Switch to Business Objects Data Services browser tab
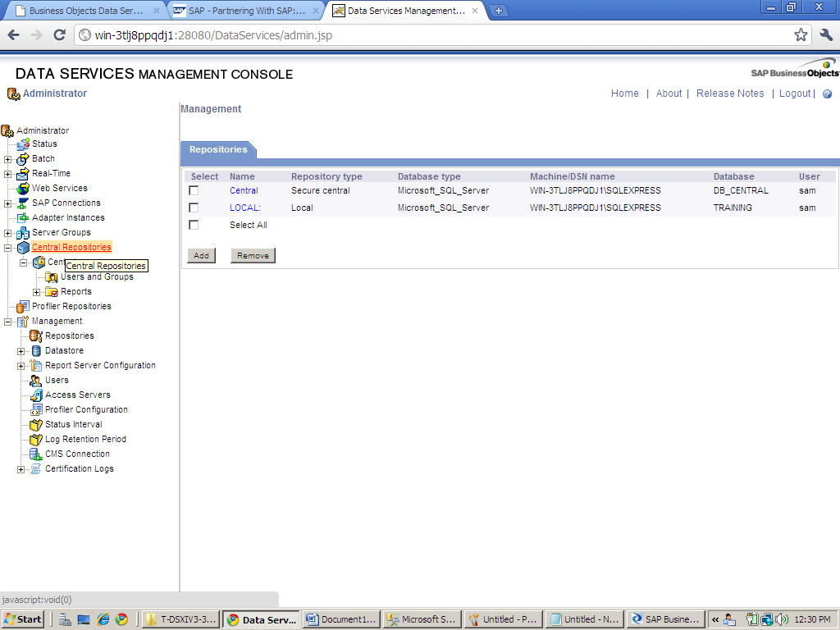This screenshot has height=630, width=840. coord(87,11)
